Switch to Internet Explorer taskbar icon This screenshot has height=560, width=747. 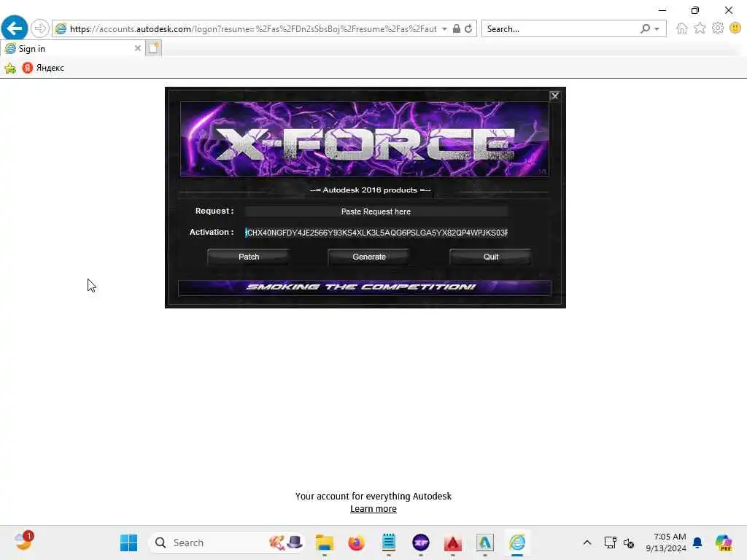click(x=517, y=542)
